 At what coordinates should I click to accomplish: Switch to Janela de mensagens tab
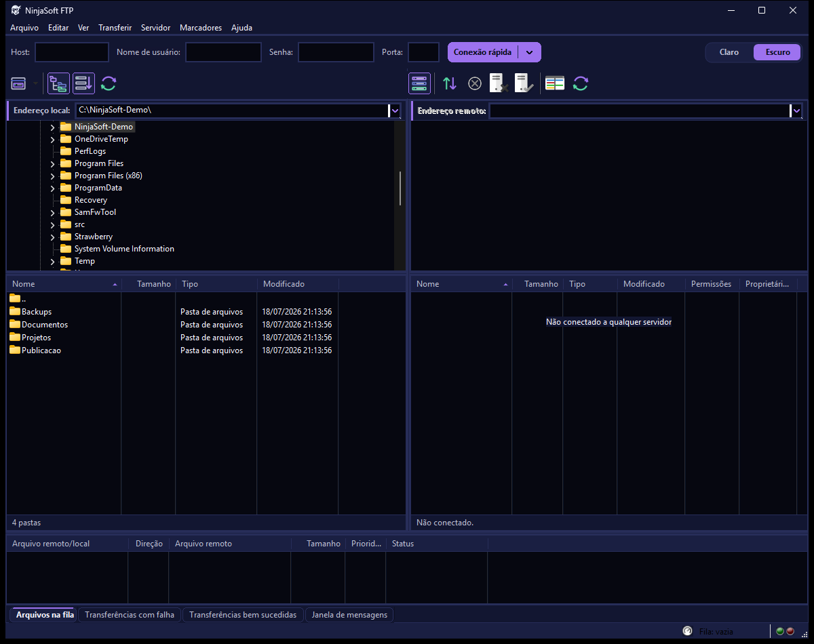coord(349,615)
